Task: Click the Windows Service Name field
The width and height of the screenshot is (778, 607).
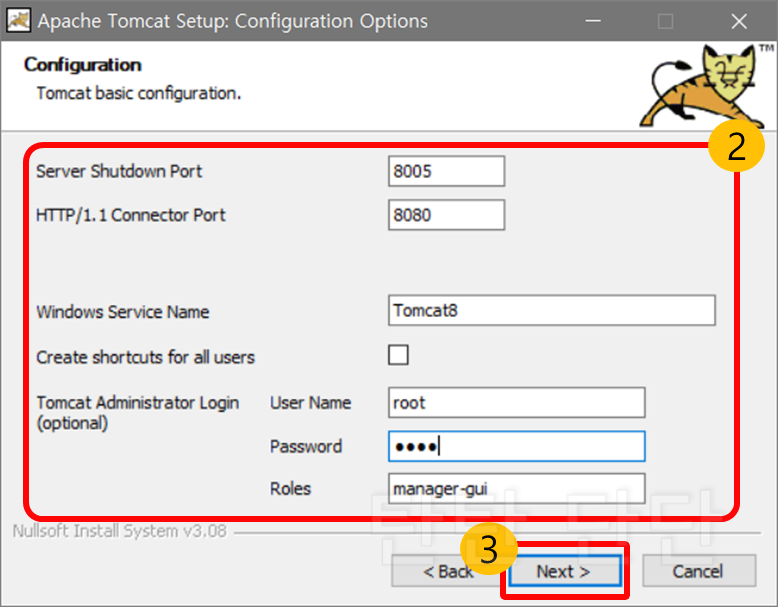Action: click(552, 311)
